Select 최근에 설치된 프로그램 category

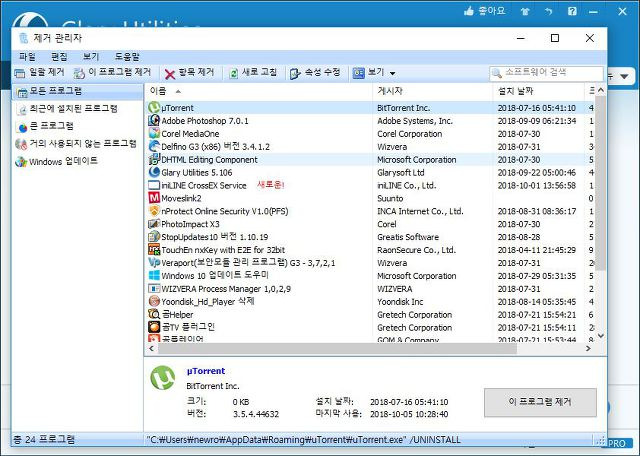pyautogui.click(x=73, y=109)
